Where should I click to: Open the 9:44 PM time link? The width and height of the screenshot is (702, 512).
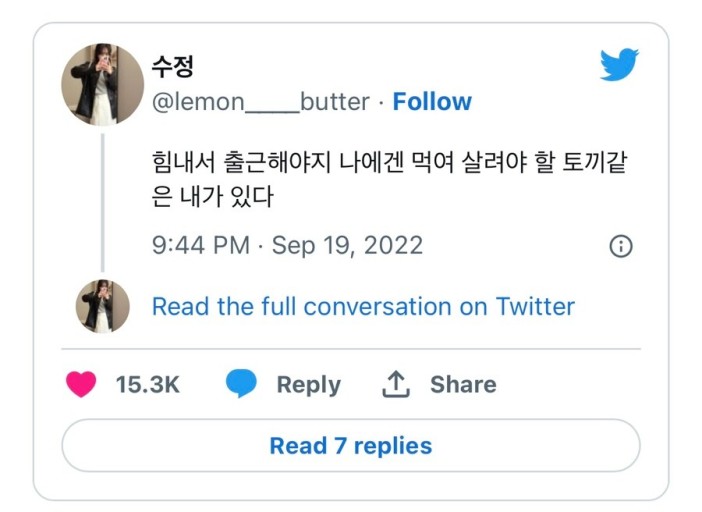(201, 246)
